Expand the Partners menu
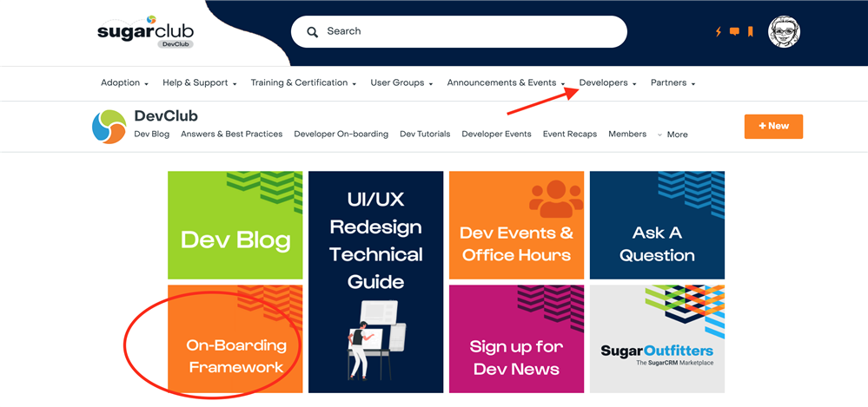Viewport: 868px width, 407px height. (673, 83)
